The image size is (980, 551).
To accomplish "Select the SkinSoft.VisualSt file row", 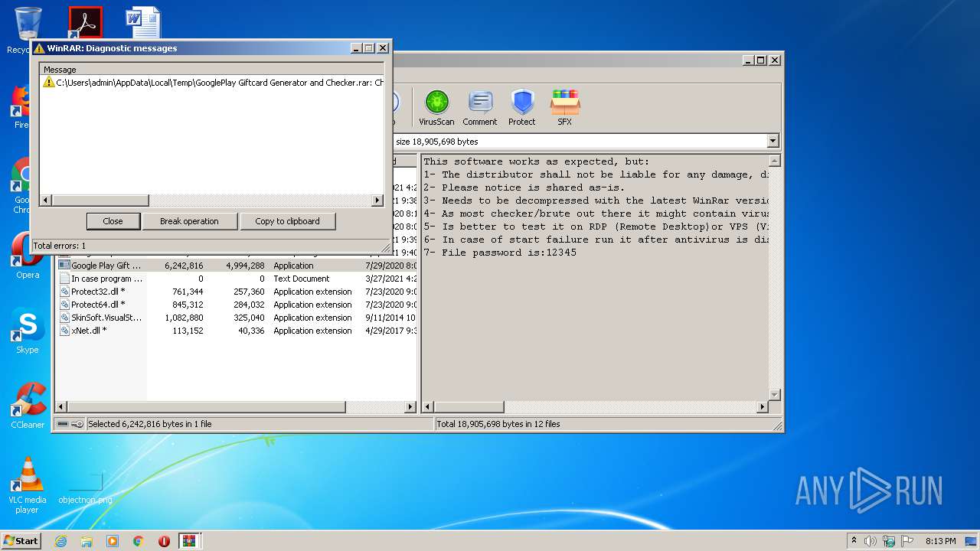I will coord(237,318).
